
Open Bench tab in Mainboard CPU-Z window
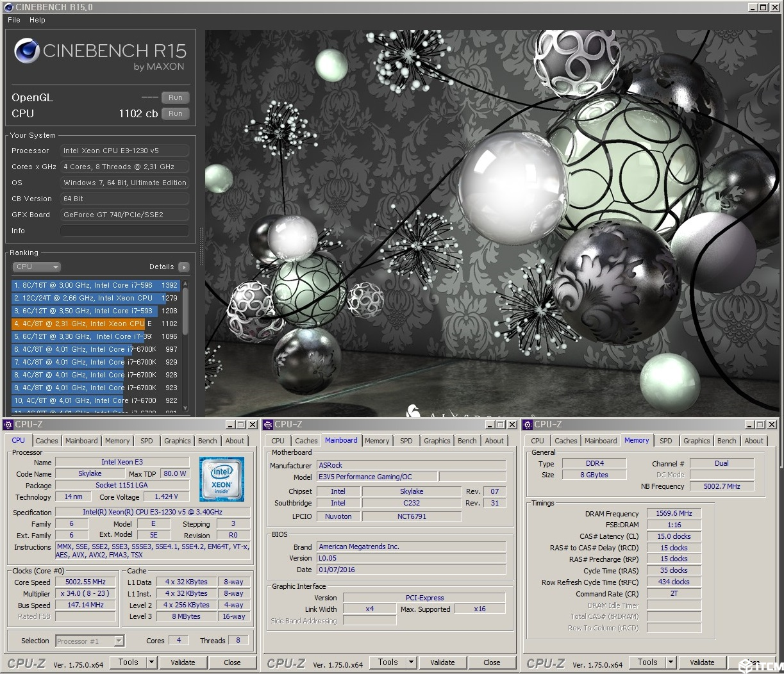point(467,441)
